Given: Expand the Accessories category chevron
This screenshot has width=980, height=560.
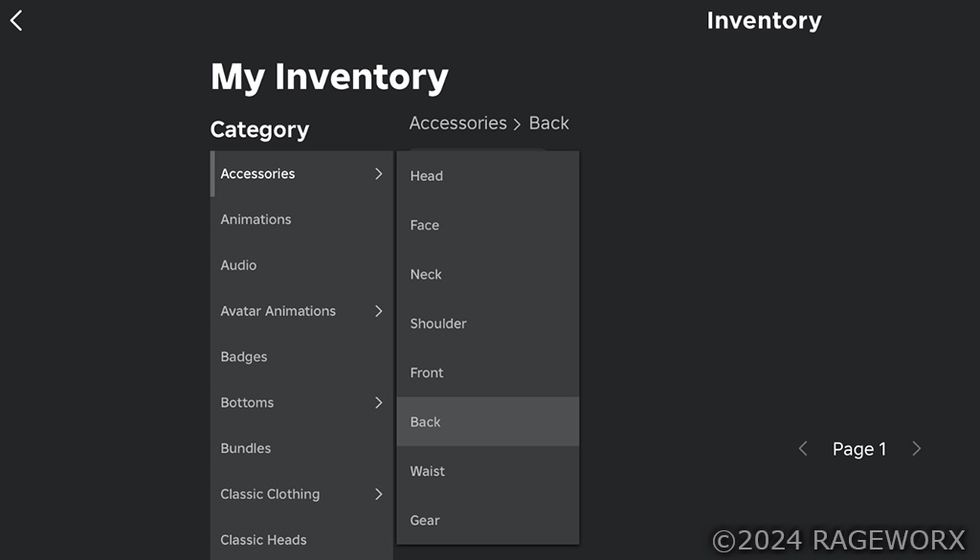Looking at the screenshot, I should 378,174.
